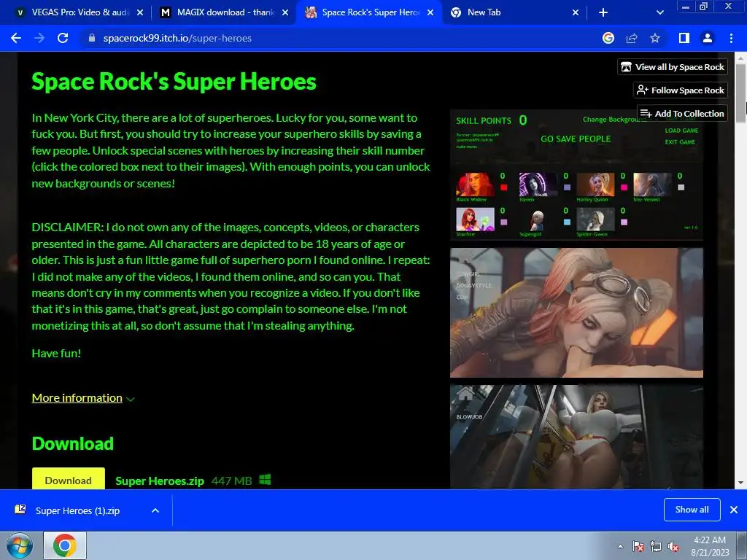Close the MAGIX download tab
Screen dimensions: 747x560
tap(285, 12)
